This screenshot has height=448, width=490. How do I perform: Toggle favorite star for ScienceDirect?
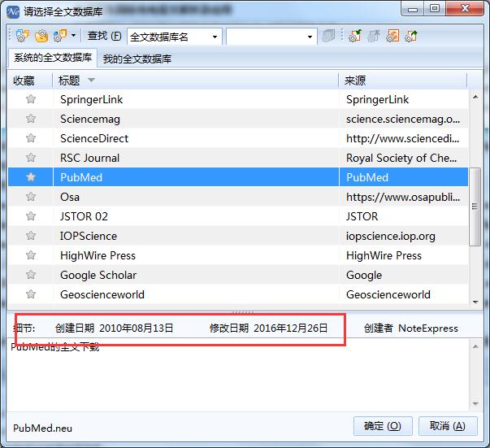(31, 138)
